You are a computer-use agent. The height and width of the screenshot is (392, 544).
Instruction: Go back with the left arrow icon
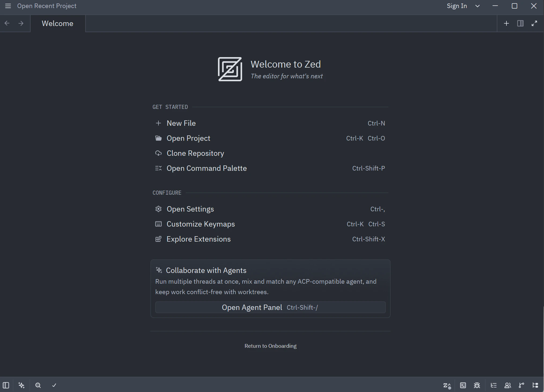(7, 23)
